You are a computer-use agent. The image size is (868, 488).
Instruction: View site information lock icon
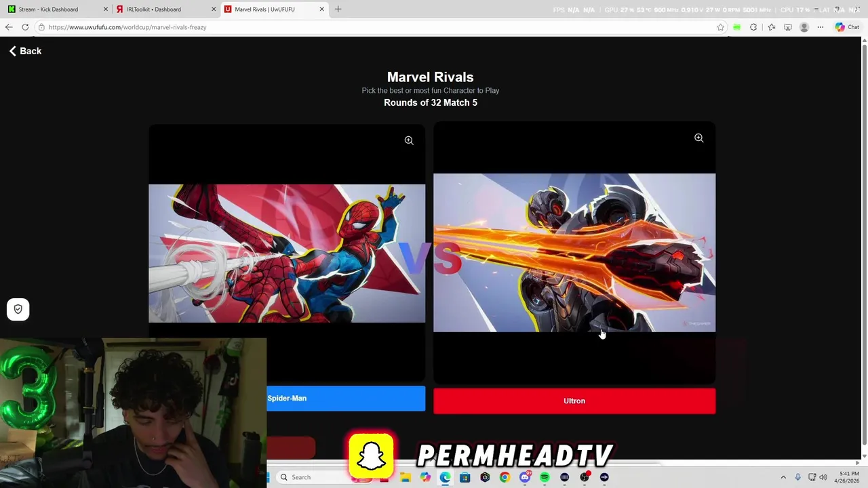coord(41,27)
